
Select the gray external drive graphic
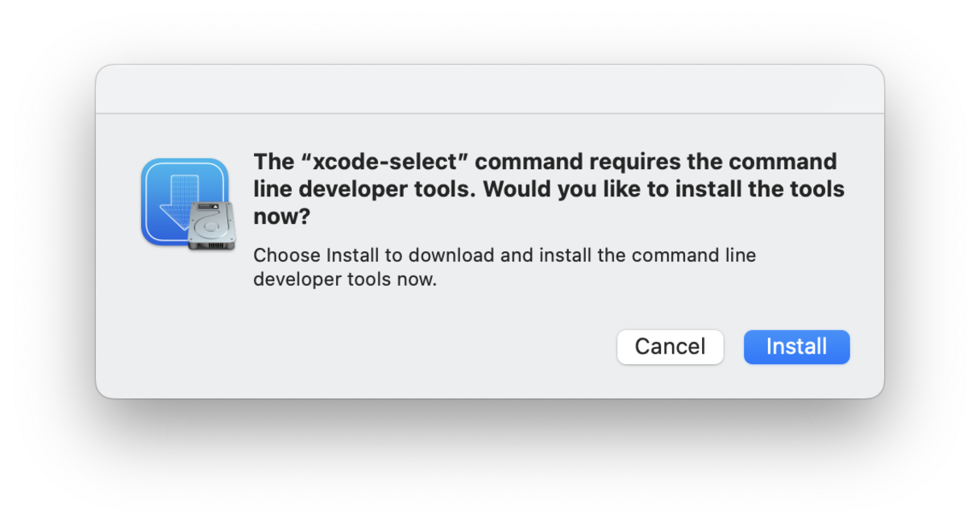[212, 225]
